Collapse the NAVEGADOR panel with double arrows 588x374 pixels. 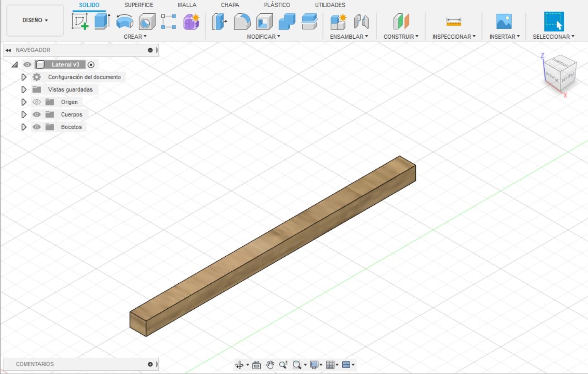tap(8, 50)
